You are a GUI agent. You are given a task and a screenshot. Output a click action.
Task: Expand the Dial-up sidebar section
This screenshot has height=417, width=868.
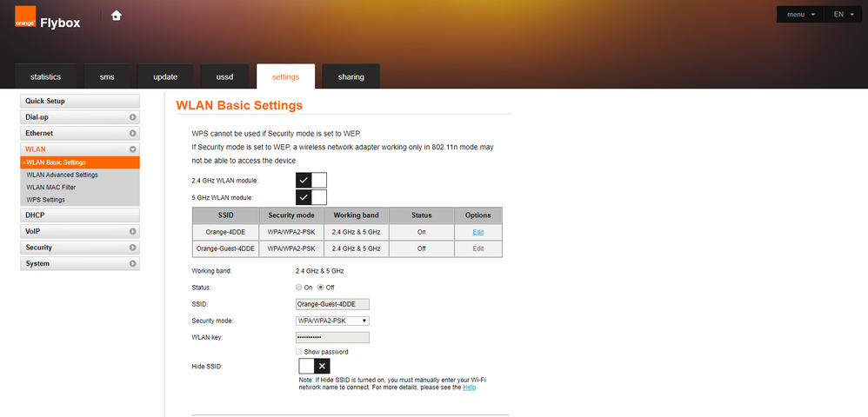(80, 116)
